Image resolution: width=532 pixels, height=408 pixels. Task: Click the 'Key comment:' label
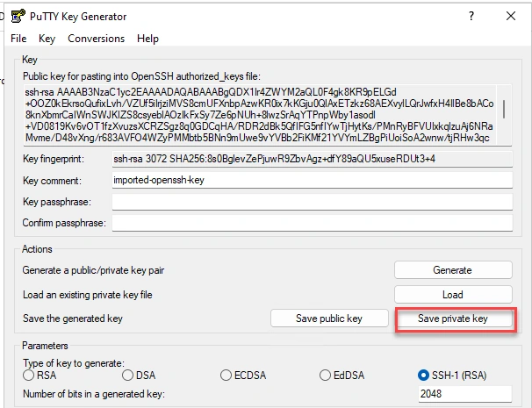coord(52,181)
